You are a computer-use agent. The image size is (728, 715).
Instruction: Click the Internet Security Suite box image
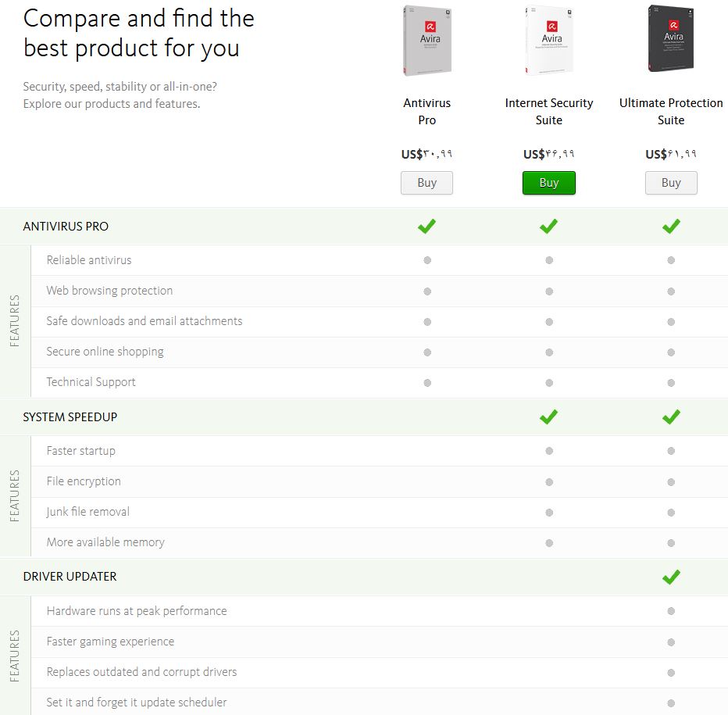point(548,41)
